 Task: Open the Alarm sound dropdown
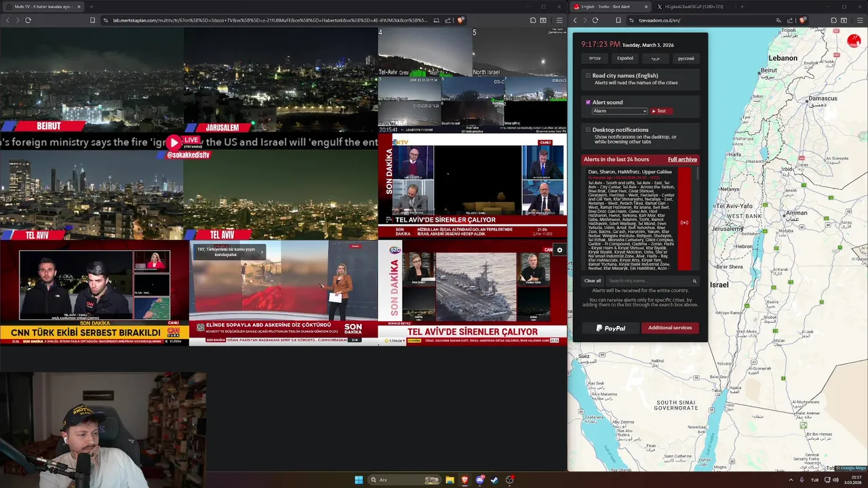point(620,111)
